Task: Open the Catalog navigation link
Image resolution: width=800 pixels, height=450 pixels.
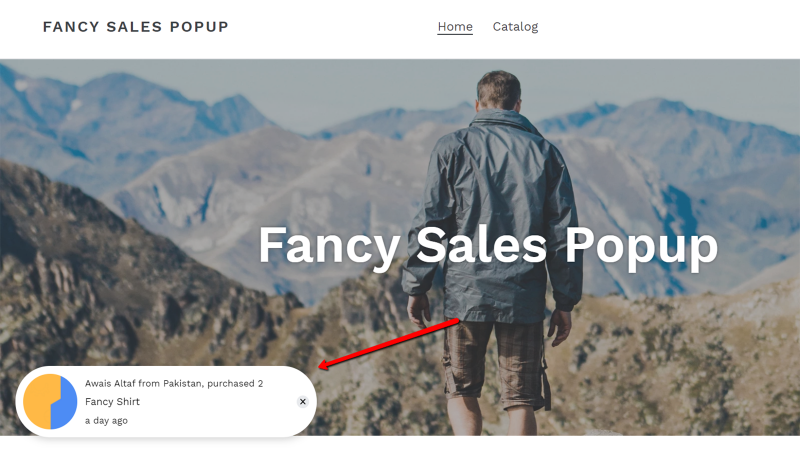Action: click(x=515, y=27)
